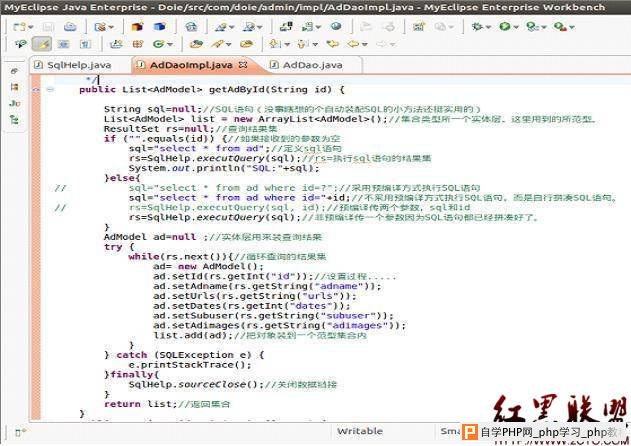
Task: Click the bottom tree icon in left sidebar
Action: click(x=15, y=119)
